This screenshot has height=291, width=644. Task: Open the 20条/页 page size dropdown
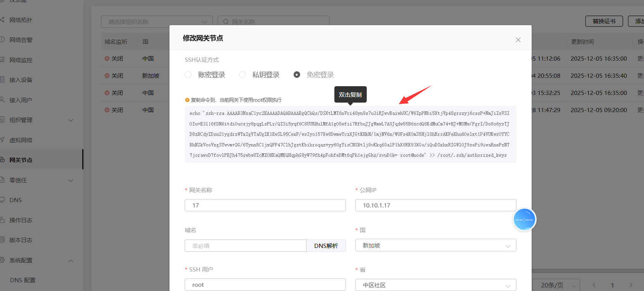point(556,285)
